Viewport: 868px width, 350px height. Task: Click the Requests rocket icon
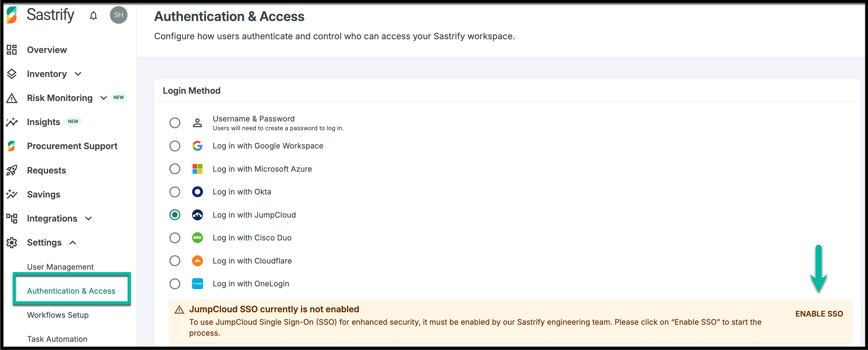(12, 170)
